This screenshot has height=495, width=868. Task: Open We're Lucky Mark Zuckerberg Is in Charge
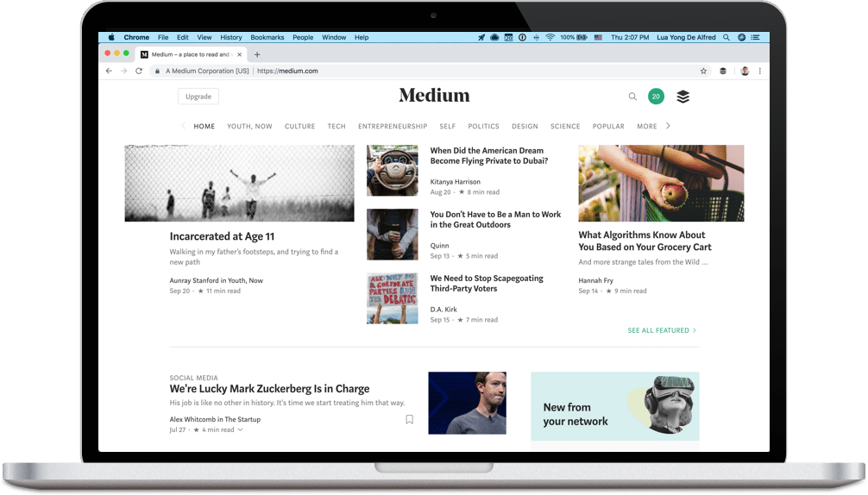pos(269,389)
